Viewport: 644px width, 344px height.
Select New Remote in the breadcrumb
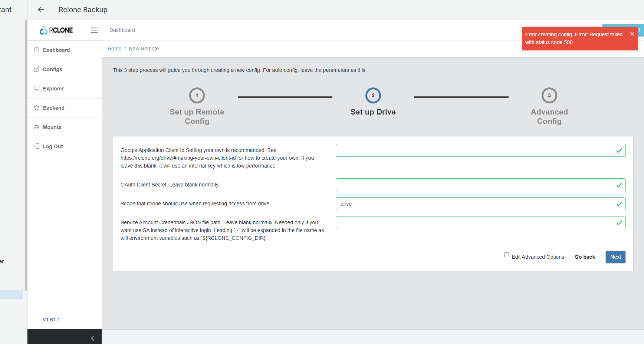point(144,49)
